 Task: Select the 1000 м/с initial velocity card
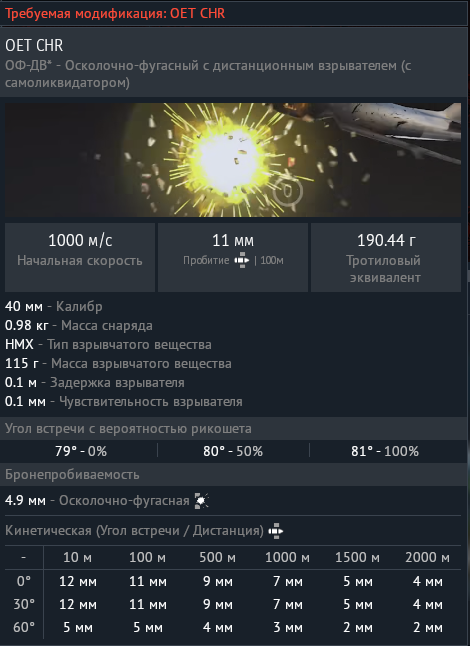click(80, 257)
